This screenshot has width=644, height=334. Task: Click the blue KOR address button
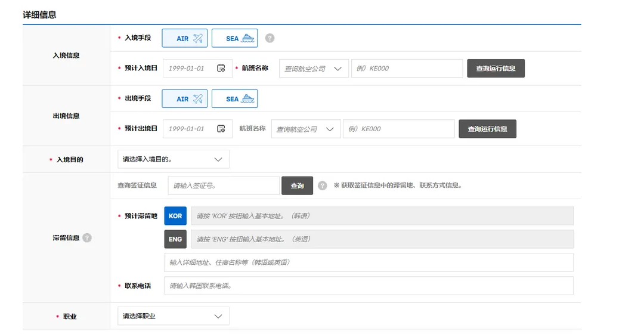[x=175, y=216]
